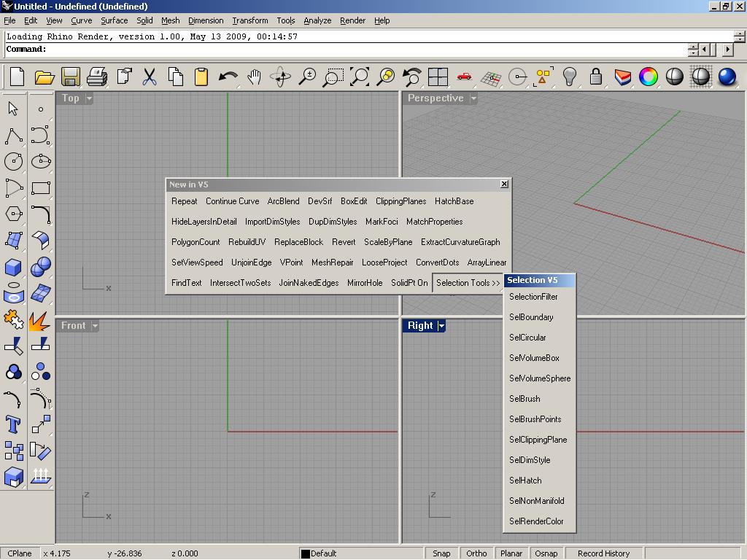This screenshot has height=560, width=747.
Task: Open the Perspective viewport dropdown arrow
Action: [x=473, y=98]
